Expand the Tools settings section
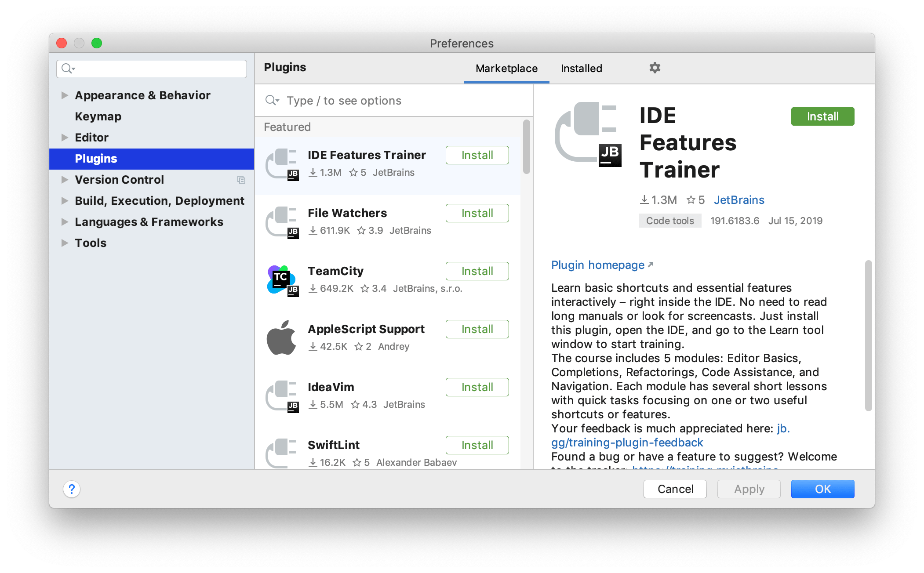Screen dimensions: 924x573 click(x=65, y=243)
